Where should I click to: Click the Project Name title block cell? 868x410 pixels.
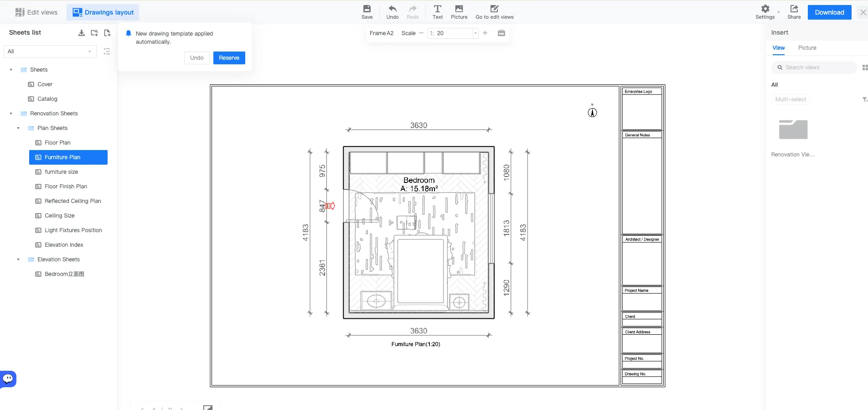coord(642,299)
